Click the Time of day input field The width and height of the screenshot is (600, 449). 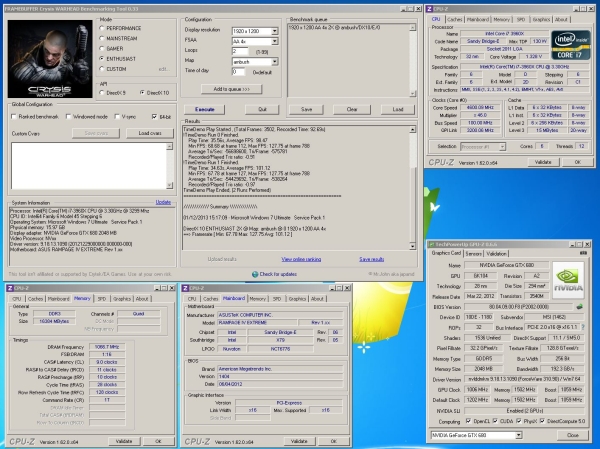(x=238, y=72)
